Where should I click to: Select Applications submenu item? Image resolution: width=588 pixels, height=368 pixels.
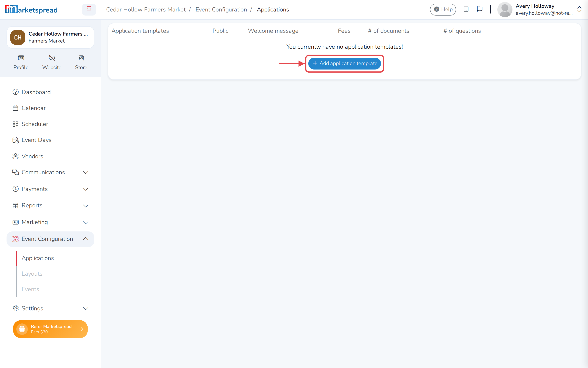click(x=38, y=258)
